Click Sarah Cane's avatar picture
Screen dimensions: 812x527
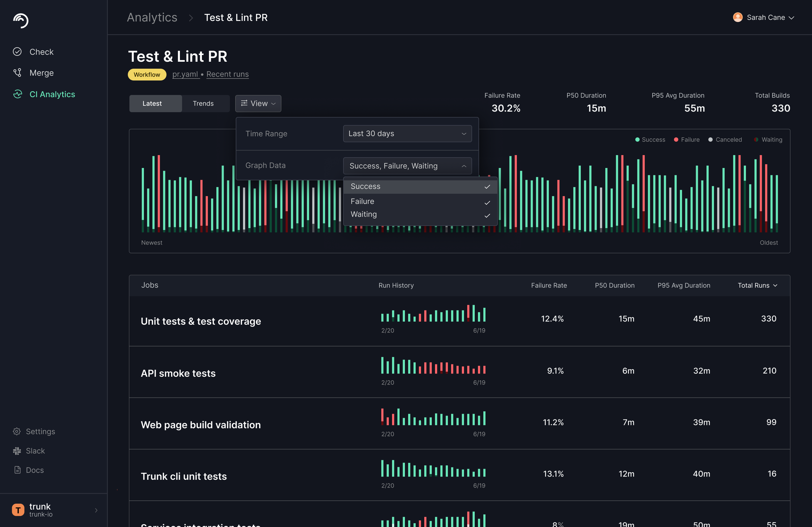(738, 17)
